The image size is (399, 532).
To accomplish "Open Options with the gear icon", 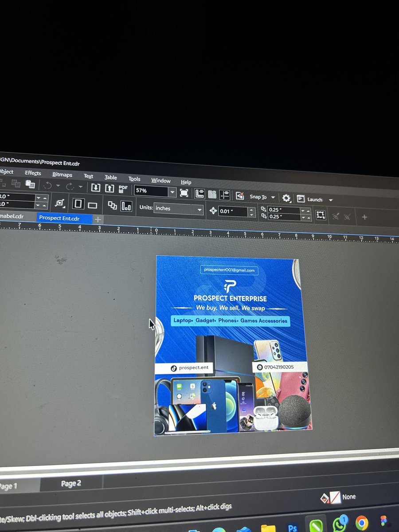I will [286, 198].
